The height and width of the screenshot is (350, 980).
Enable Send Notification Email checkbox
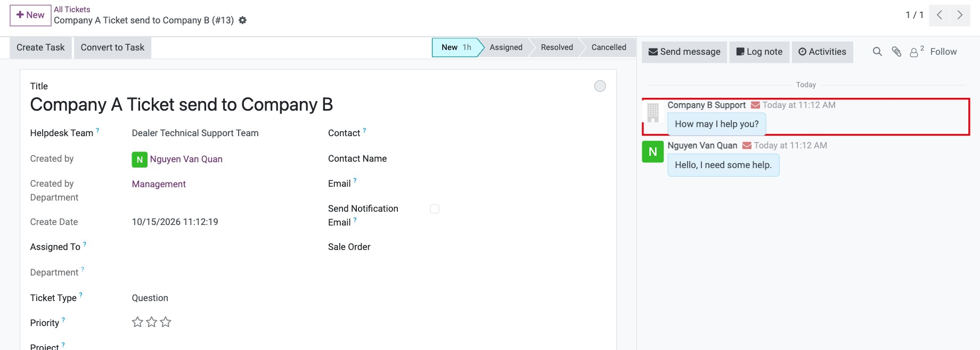click(x=435, y=209)
